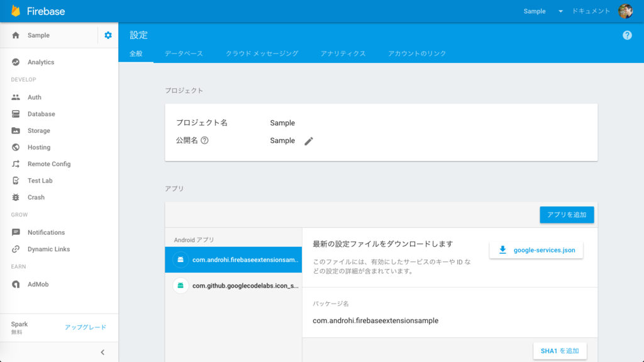Switch to the 全般 tab
The height and width of the screenshot is (362, 644).
pyautogui.click(x=136, y=54)
